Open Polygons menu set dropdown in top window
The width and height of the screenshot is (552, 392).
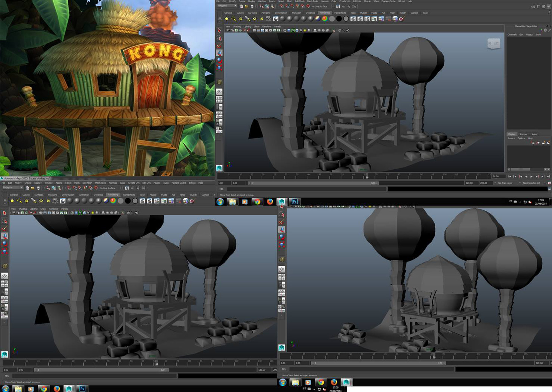(227, 6)
